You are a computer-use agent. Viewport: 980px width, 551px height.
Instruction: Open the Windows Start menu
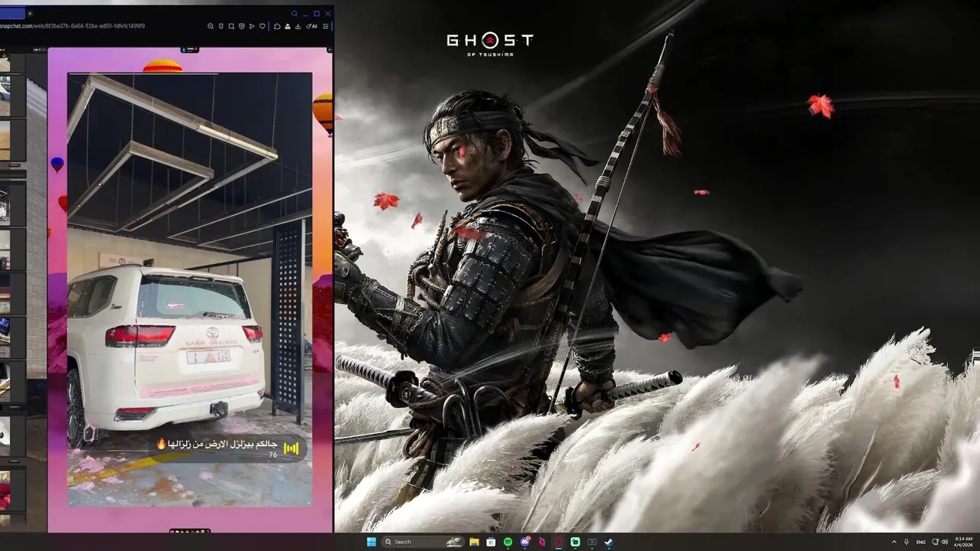[x=371, y=542]
